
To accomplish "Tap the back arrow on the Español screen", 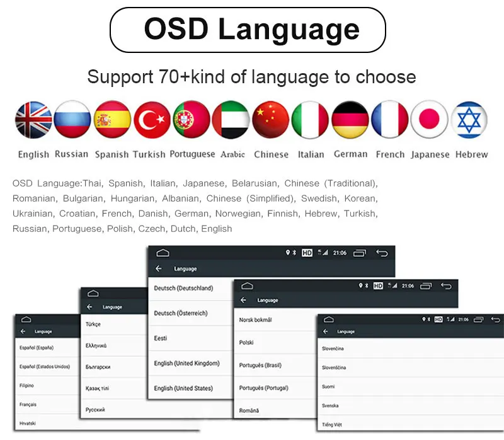I will click(23, 332).
